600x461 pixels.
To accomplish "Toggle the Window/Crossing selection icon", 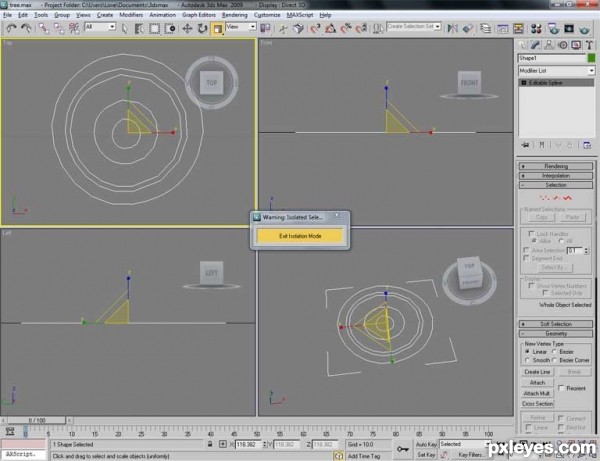I will pos(170,29).
